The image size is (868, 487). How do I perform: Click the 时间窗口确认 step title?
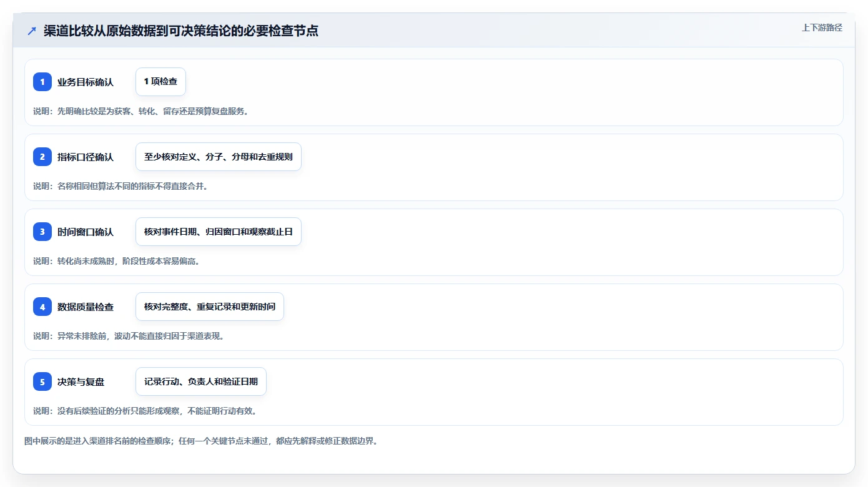[86, 232]
